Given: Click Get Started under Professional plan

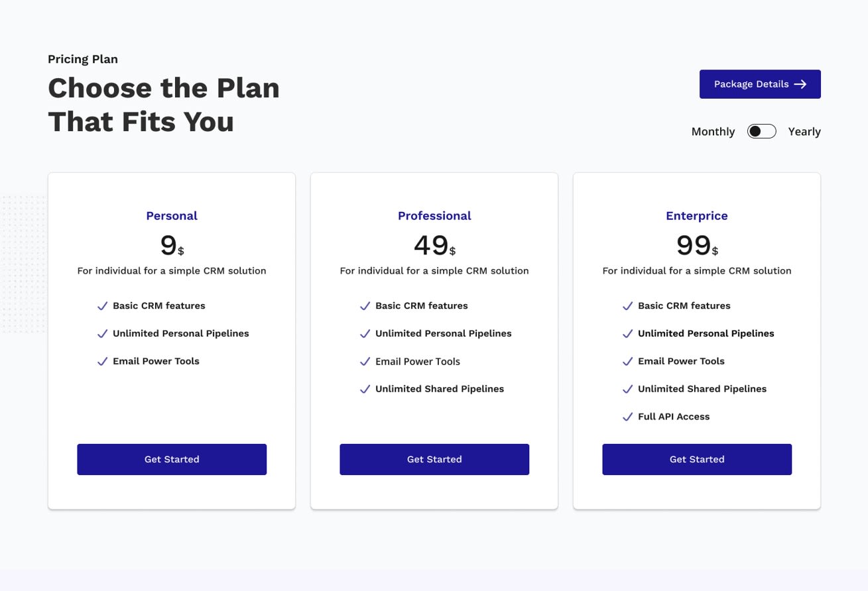Looking at the screenshot, I should tap(434, 459).
